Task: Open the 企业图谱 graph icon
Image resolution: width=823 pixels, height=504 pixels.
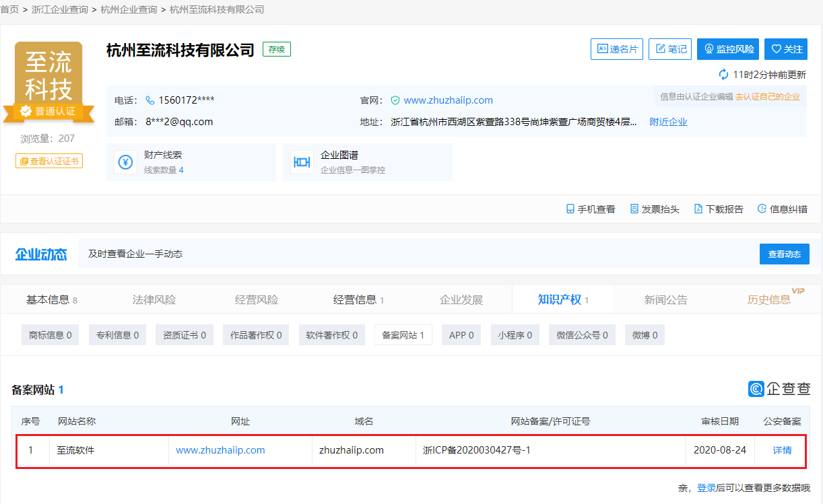Action: click(x=302, y=162)
